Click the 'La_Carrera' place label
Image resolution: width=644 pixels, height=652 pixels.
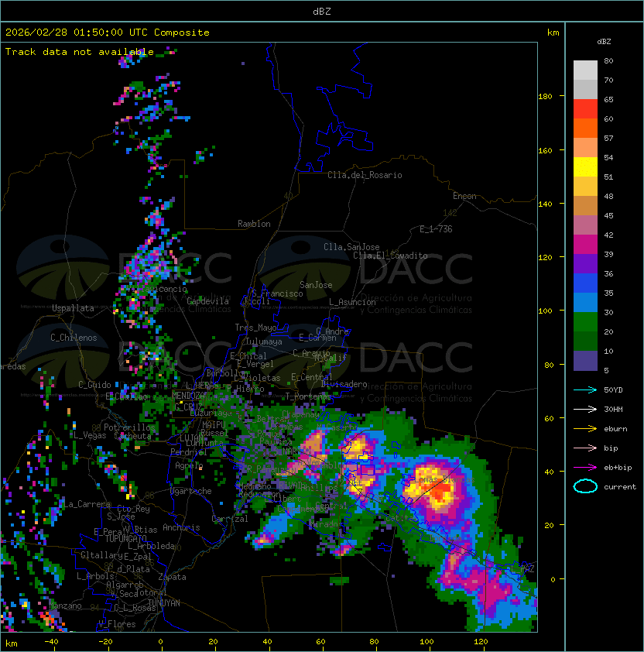point(87,504)
